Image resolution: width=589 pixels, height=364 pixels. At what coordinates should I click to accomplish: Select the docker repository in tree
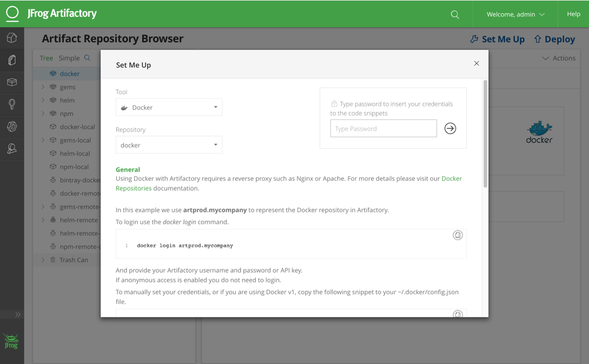coord(70,74)
